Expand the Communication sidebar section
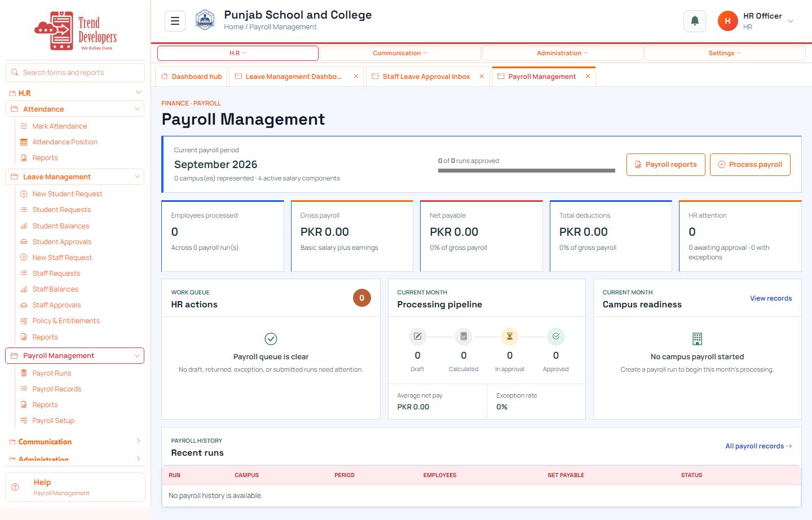812x520 pixels. (138, 441)
